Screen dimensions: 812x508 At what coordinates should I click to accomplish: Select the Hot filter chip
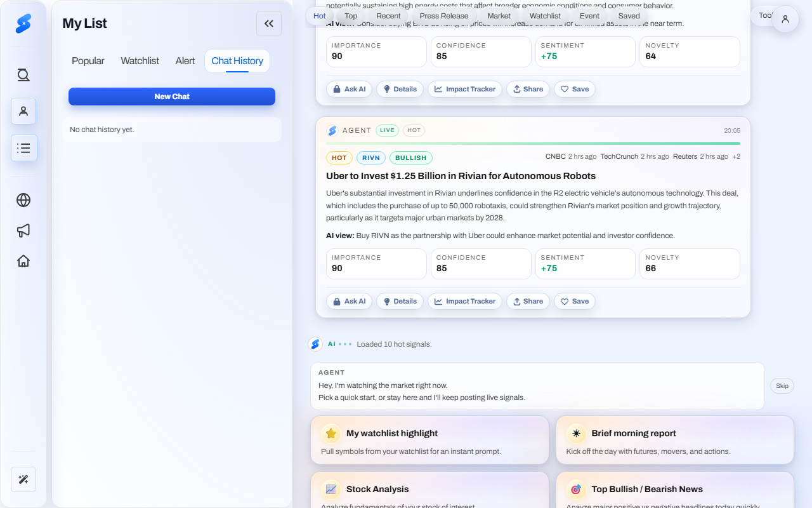point(320,16)
